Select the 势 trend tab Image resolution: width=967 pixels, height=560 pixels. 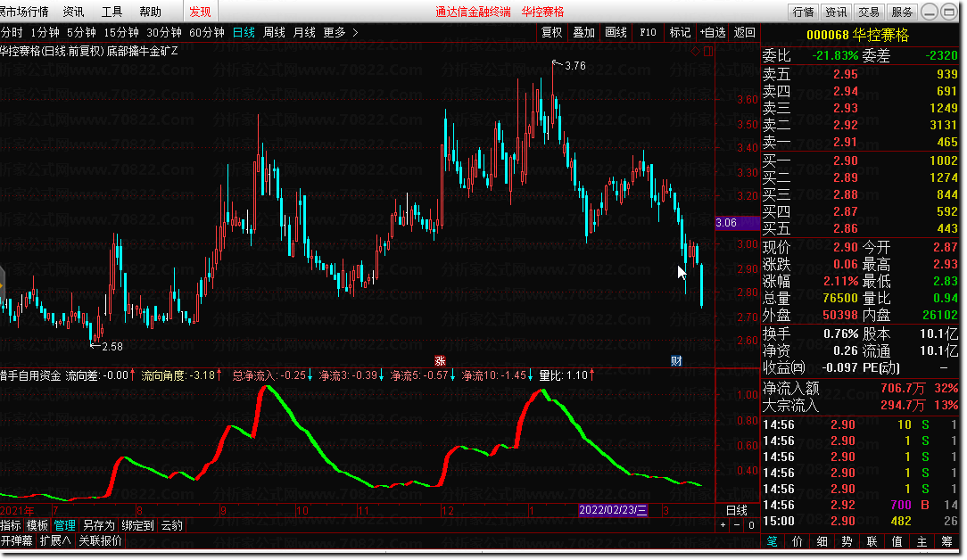click(x=847, y=541)
